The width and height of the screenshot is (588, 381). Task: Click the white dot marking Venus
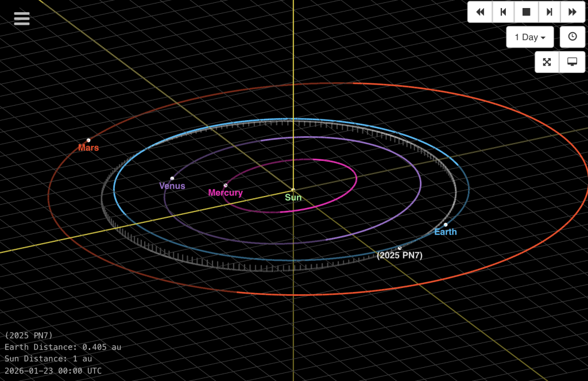[x=172, y=178]
